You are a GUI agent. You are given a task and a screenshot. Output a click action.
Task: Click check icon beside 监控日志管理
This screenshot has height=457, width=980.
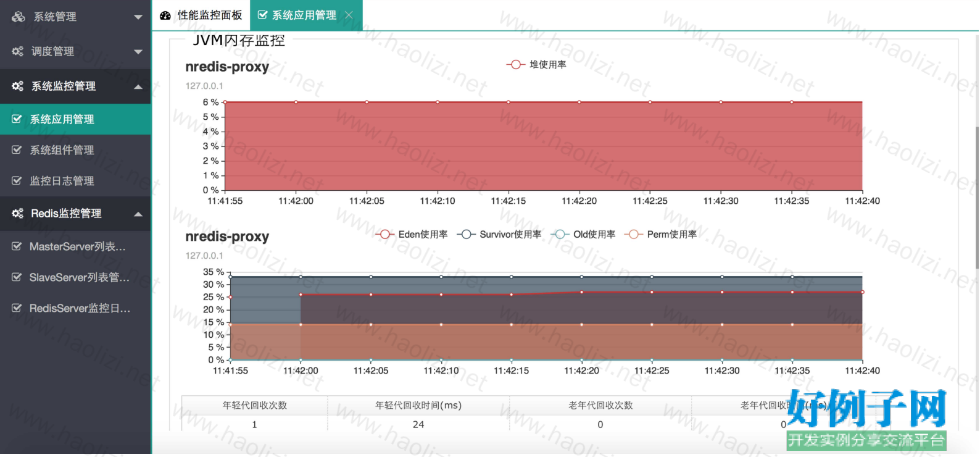(17, 180)
